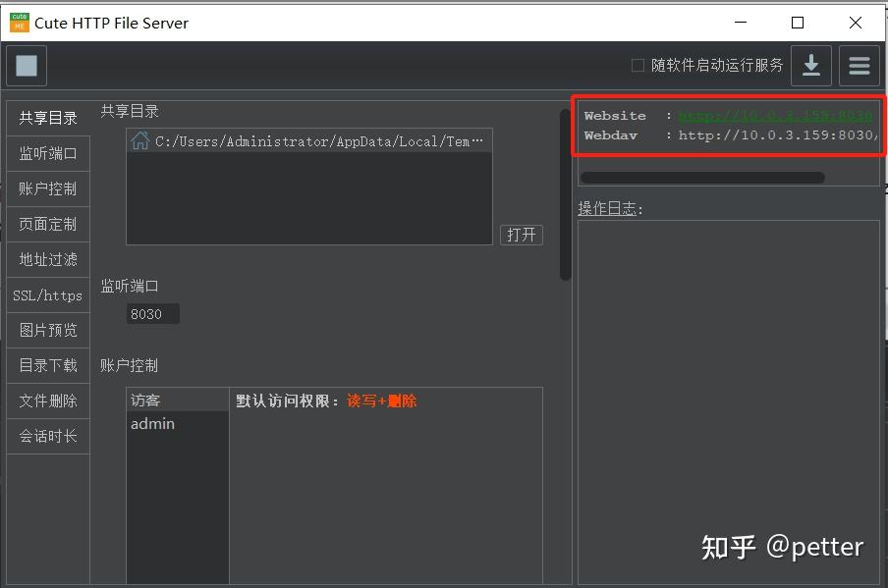Click the progress bar below the Webdav address

click(x=701, y=178)
